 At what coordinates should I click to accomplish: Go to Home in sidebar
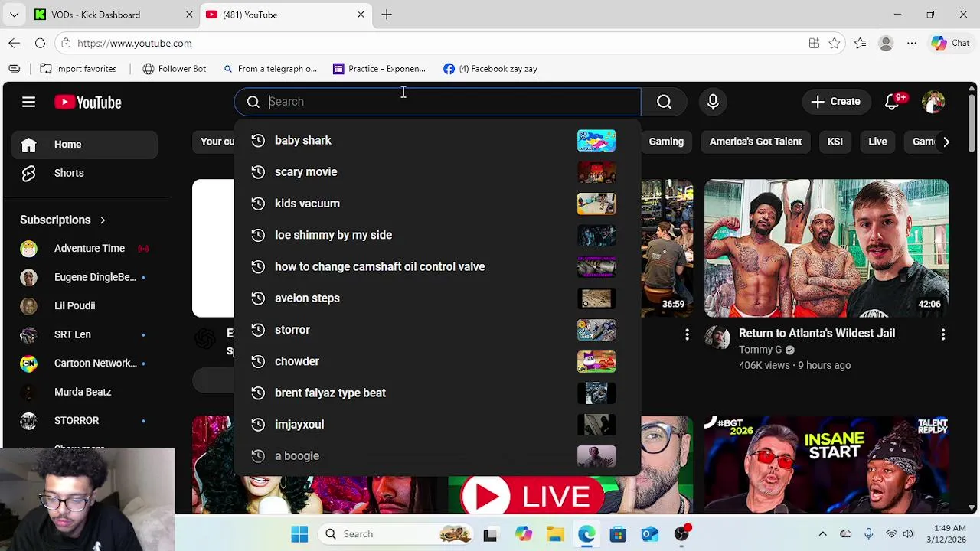click(84, 144)
